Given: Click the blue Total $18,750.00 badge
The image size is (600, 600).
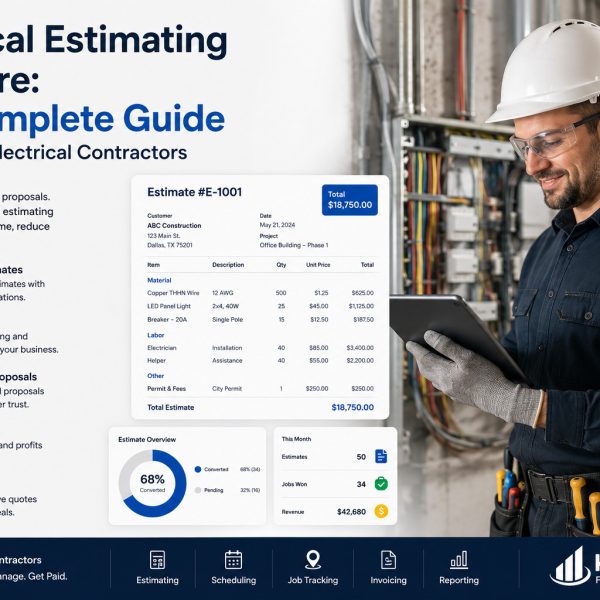Looking at the screenshot, I should [x=350, y=200].
